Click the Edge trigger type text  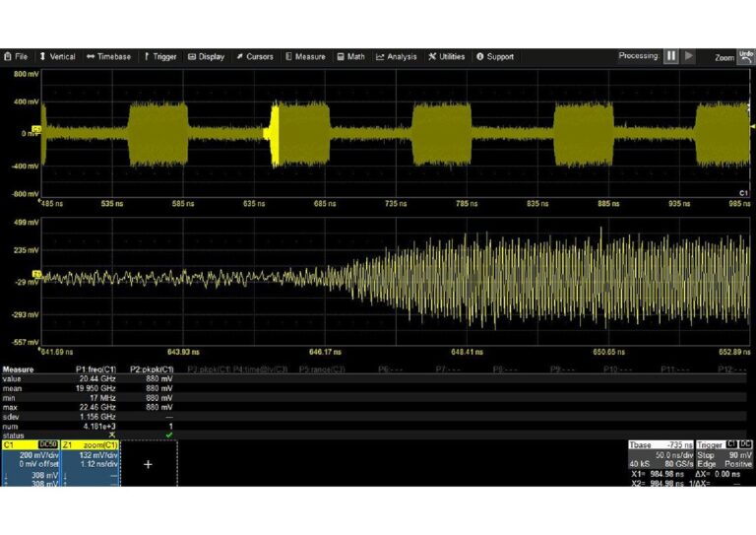[x=705, y=464]
